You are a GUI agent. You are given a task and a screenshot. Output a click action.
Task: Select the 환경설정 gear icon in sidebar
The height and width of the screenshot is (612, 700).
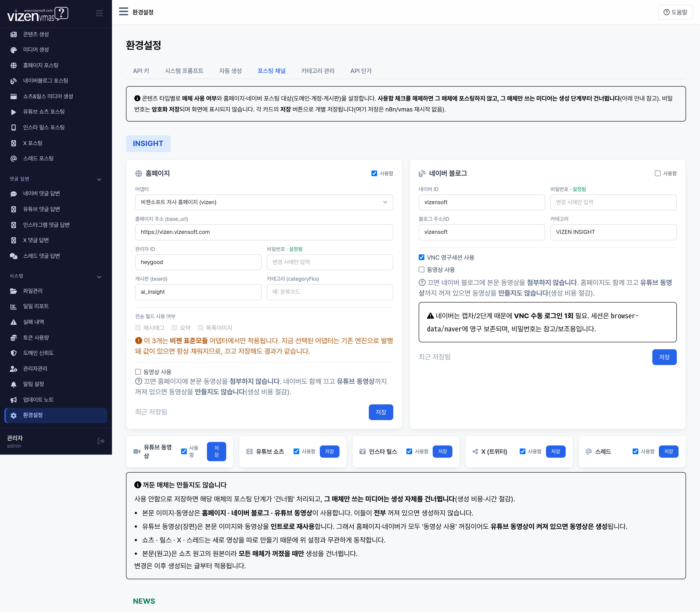click(x=14, y=415)
